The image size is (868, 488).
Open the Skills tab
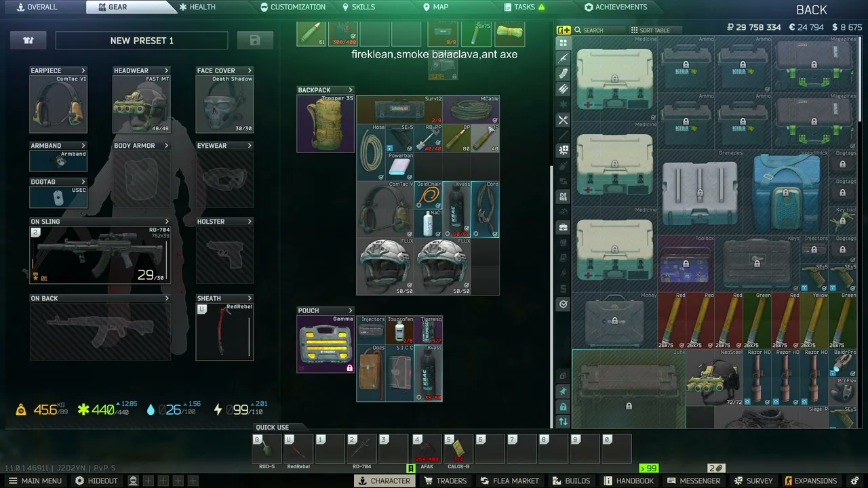(358, 7)
